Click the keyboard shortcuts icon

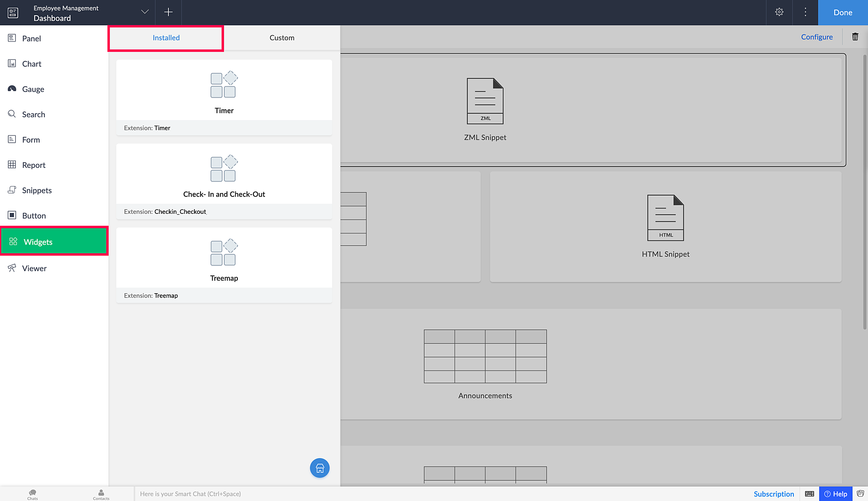coord(809,494)
